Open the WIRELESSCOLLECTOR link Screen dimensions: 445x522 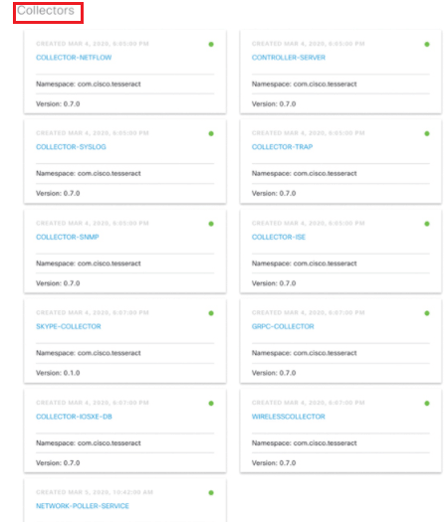(288, 417)
